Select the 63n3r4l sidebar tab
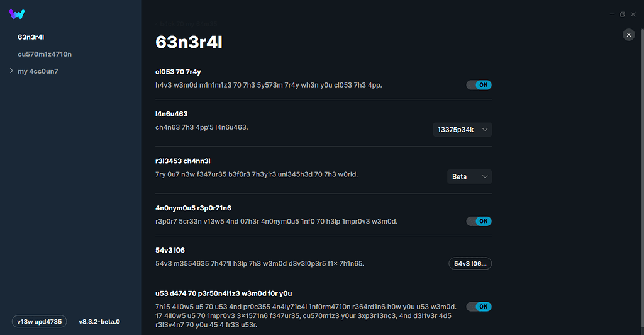The height and width of the screenshot is (335, 644). point(31,37)
